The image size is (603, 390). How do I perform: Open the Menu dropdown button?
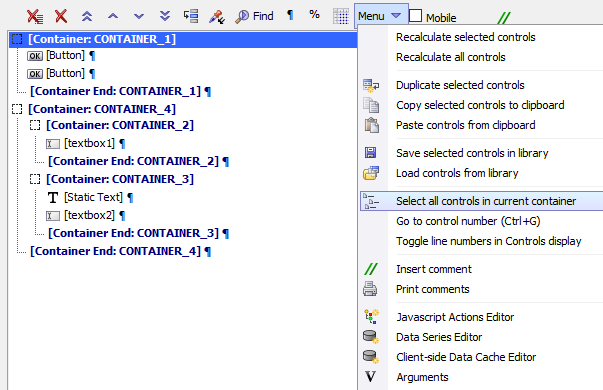[381, 16]
